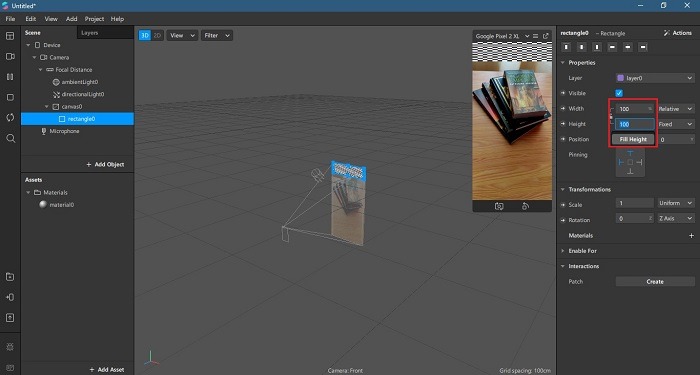This screenshot has height=375, width=700.
Task: Click the arrow icon beside Position property
Action: click(x=563, y=139)
